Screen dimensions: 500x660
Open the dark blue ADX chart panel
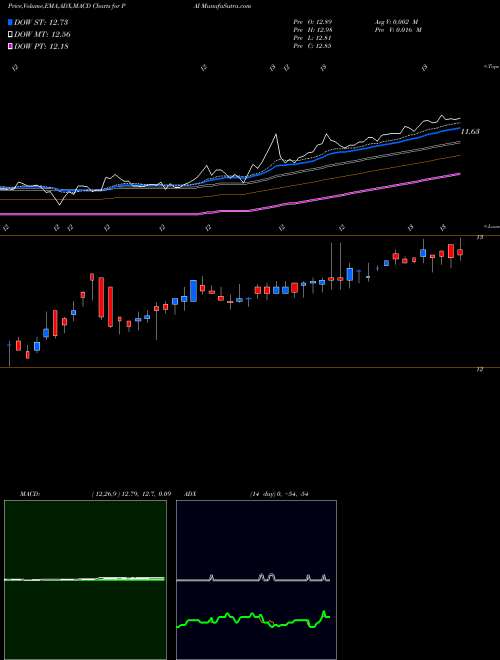coord(256,580)
